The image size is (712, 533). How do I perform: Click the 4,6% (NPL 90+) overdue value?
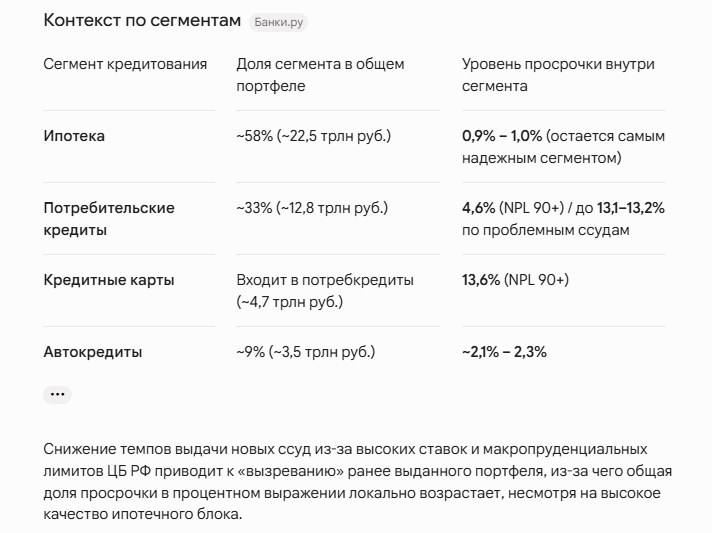(x=513, y=208)
